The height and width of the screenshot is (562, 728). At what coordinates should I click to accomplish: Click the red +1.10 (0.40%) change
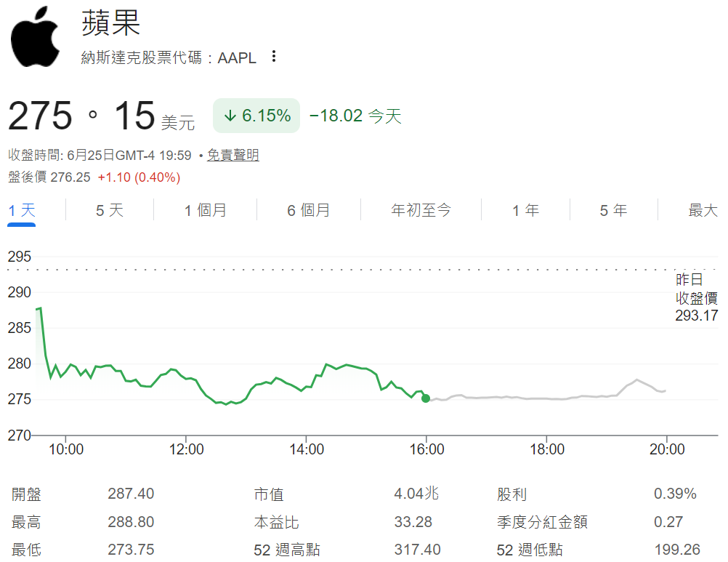coord(139,177)
